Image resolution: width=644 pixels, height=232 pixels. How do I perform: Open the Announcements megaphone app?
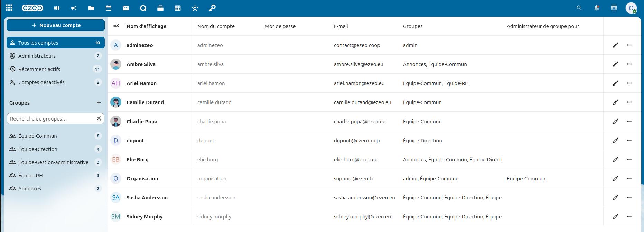pos(74,8)
